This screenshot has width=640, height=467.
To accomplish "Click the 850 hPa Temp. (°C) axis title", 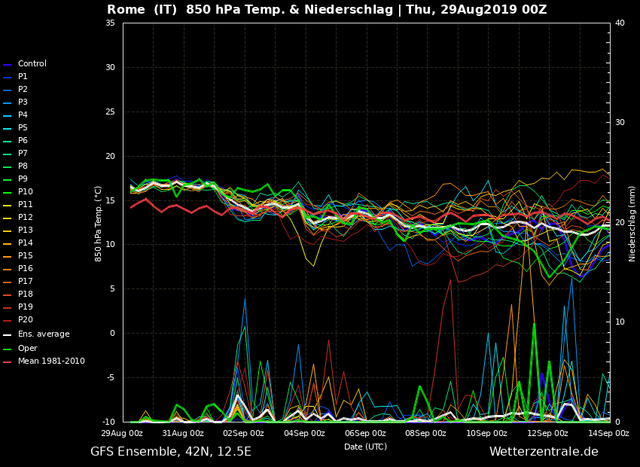I will tap(98, 224).
